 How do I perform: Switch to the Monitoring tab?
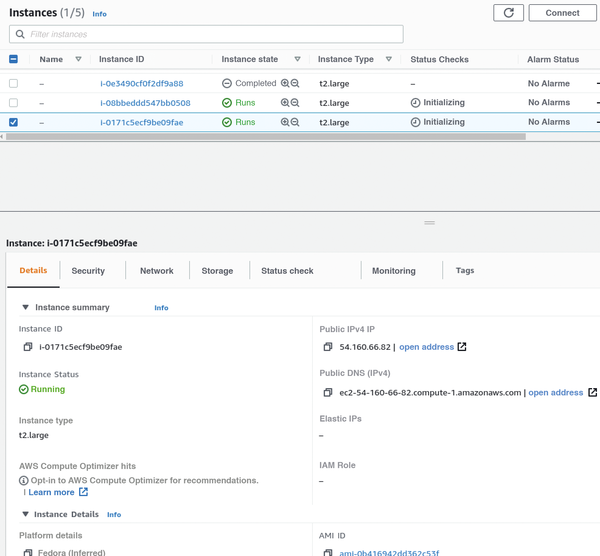pos(394,271)
